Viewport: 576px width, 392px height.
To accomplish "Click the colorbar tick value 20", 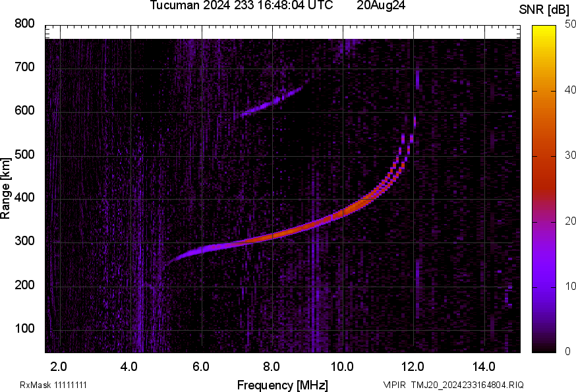I will (x=570, y=221).
